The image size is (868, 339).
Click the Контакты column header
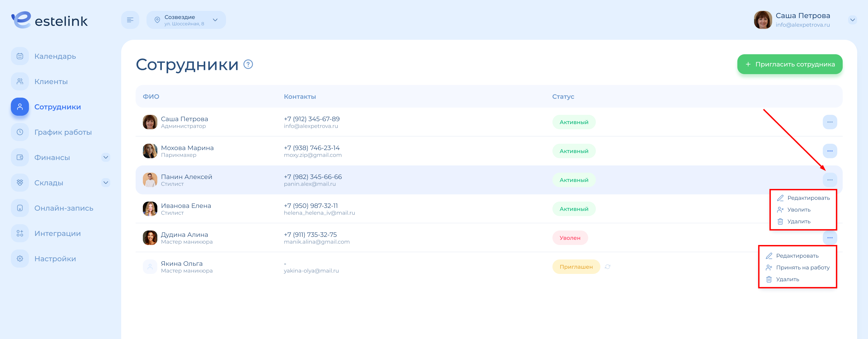(300, 96)
